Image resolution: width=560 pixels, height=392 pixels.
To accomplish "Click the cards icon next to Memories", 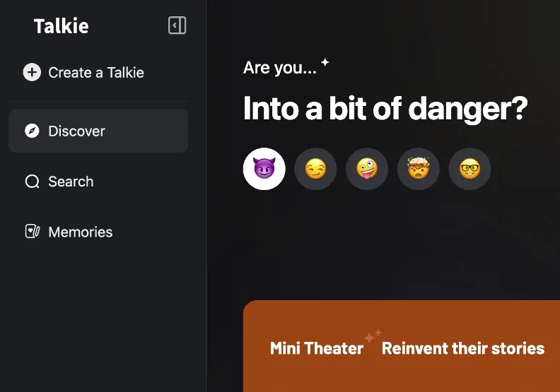I will 32,232.
